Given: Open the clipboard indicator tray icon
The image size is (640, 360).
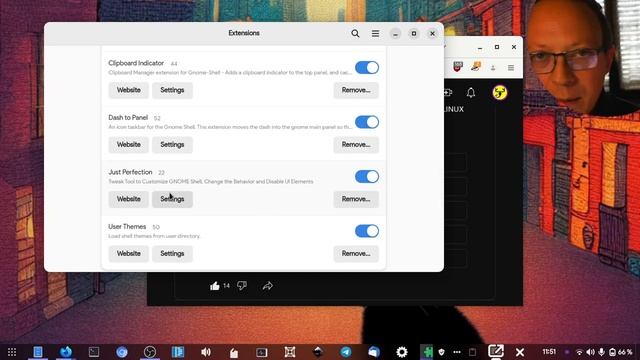Looking at the screenshot, I should [x=472, y=352].
